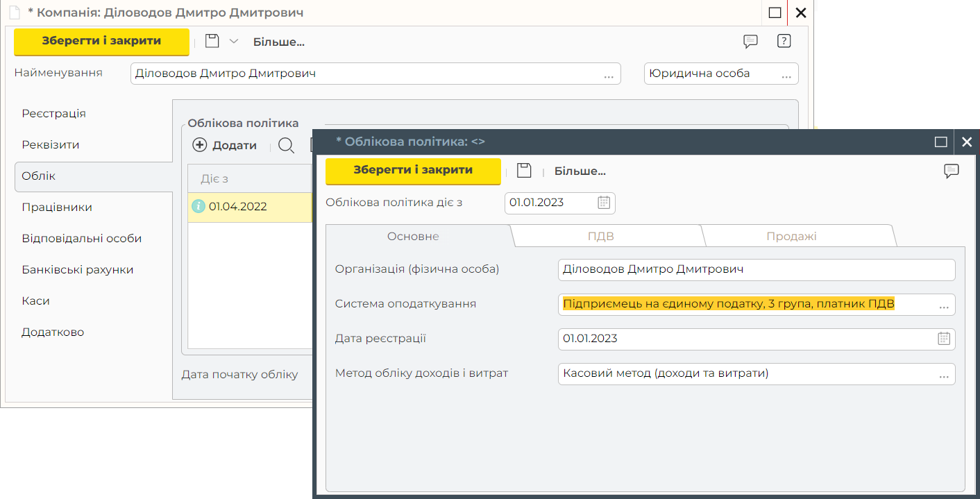This screenshot has width=980, height=499.
Task: Click the save disk icon in Компанія window
Action: [212, 42]
